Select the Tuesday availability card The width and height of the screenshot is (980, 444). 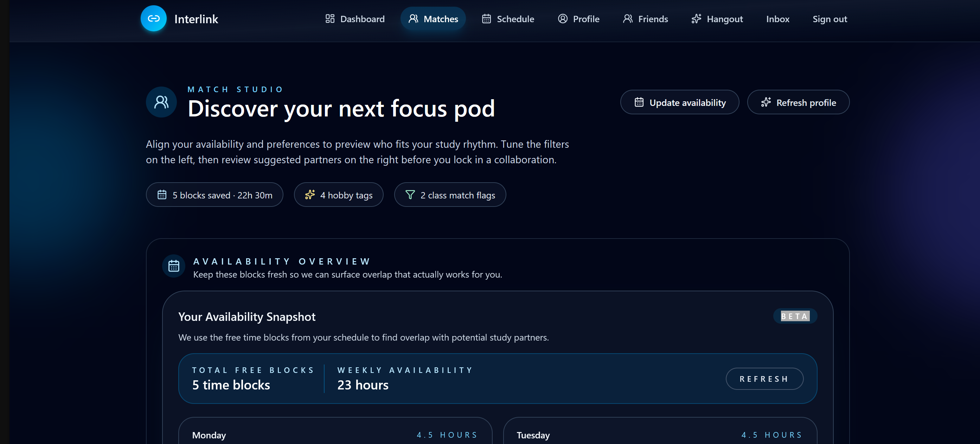[660, 435]
